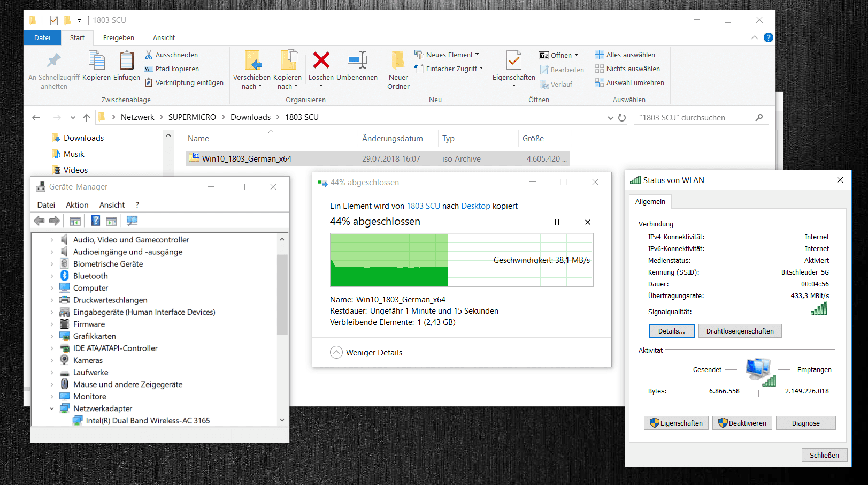Click the Diagnose button

click(806, 423)
